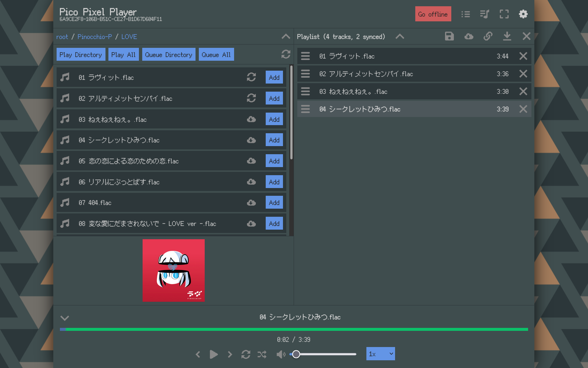588x368 pixels.
Task: Select 07 404.flac file name in directory
Action: tap(95, 203)
